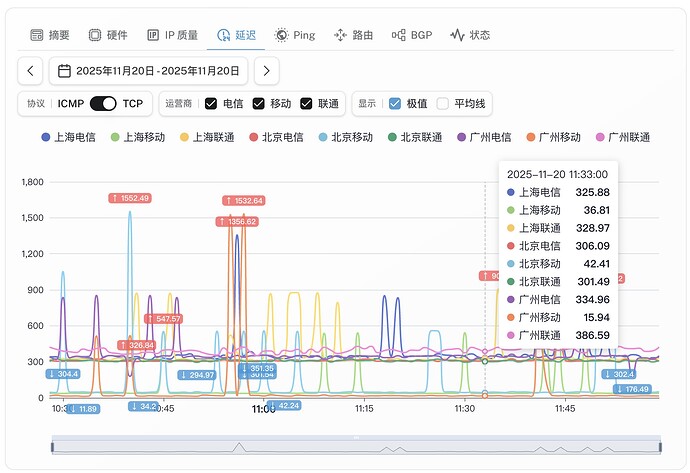The width and height of the screenshot is (690, 473).
Task: Toggle 上海电信 series in chart legend
Action: 68,137
